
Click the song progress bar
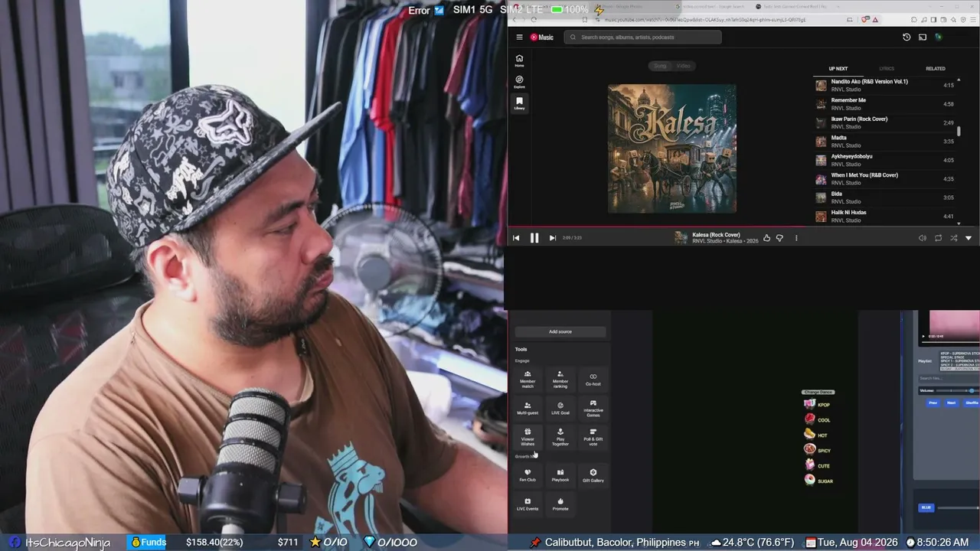pyautogui.click(x=743, y=227)
